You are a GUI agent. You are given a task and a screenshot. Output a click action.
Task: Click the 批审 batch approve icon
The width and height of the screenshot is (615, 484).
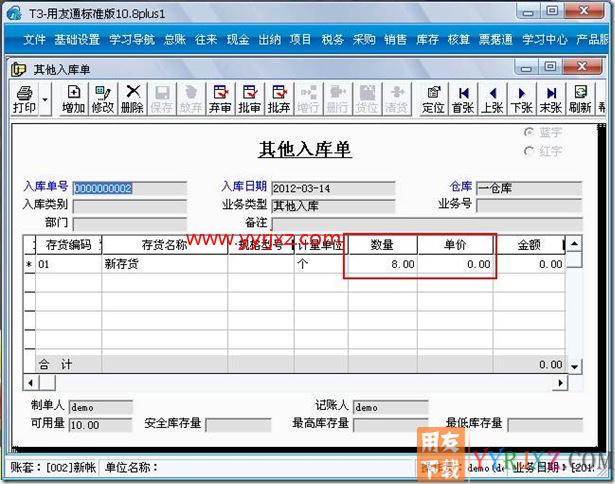249,99
